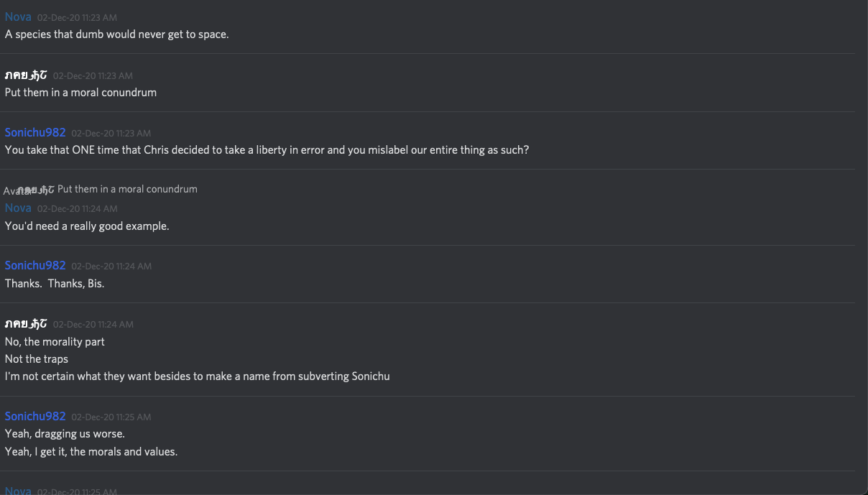The height and width of the screenshot is (495, 868).
Task: Click message starting 'You take that ONE time'
Action: 267,149
